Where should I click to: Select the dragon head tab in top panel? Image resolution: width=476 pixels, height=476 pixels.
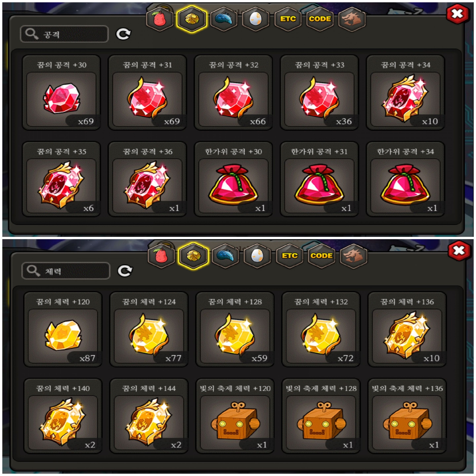pyautogui.click(x=352, y=19)
